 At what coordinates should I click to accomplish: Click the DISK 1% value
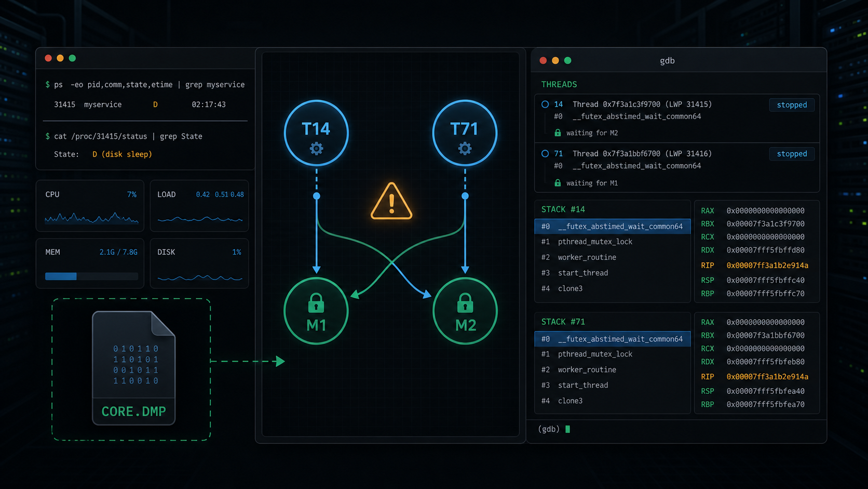(237, 252)
